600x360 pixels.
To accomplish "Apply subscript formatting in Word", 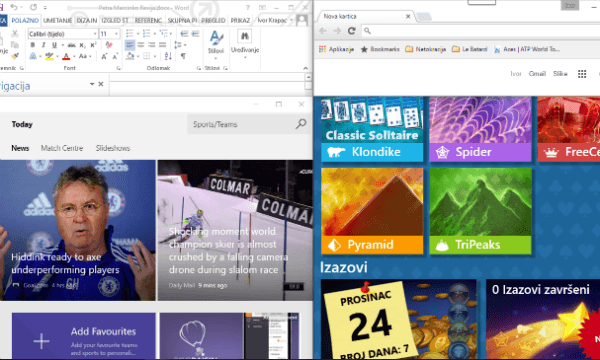I will tap(82, 45).
